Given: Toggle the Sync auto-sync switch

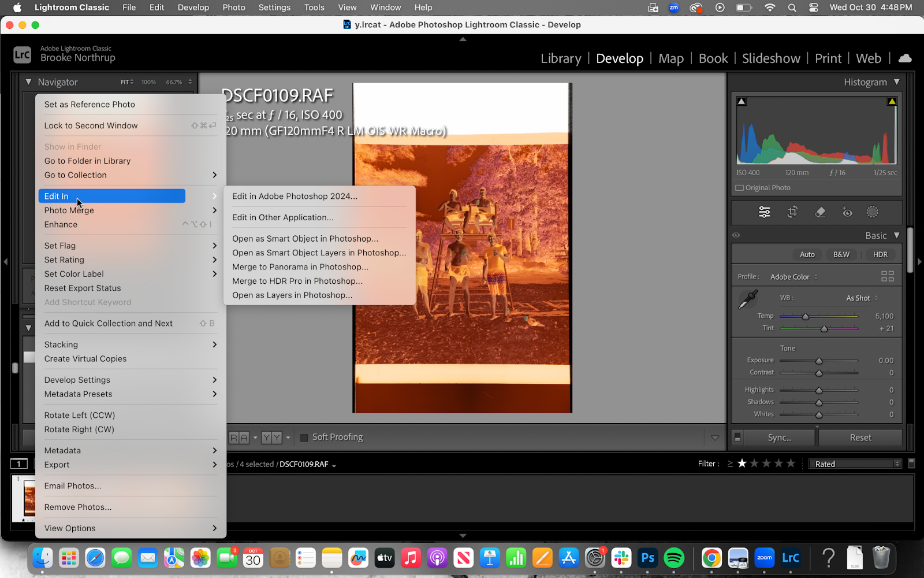Looking at the screenshot, I should pyautogui.click(x=737, y=438).
